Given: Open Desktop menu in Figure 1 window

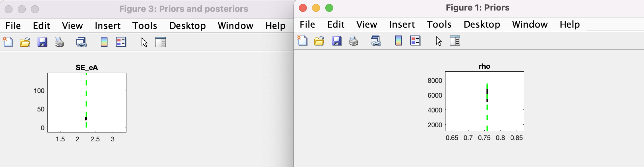Looking at the screenshot, I should click(482, 24).
